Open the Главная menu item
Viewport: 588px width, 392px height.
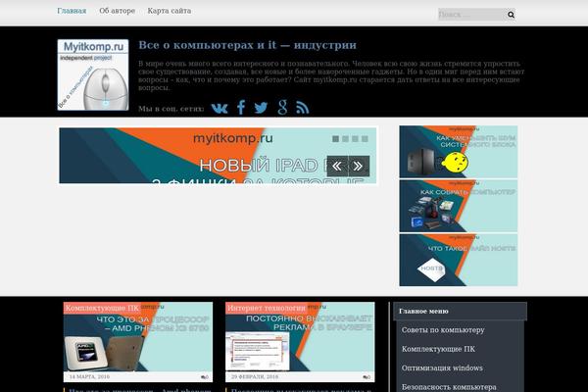(72, 11)
